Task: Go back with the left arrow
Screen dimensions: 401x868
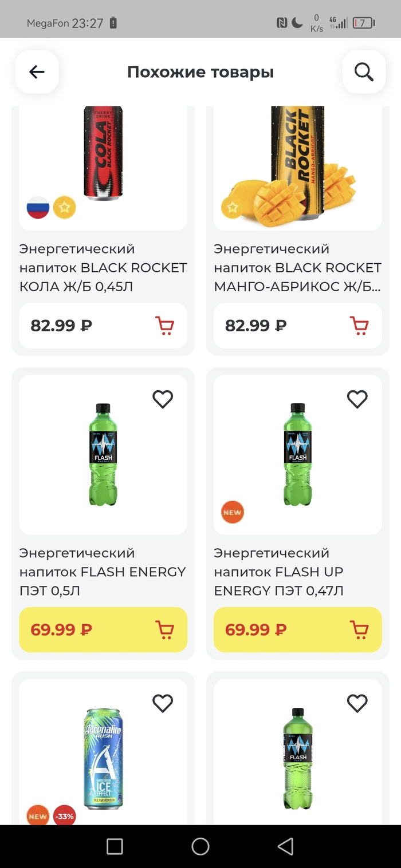Action: point(36,72)
